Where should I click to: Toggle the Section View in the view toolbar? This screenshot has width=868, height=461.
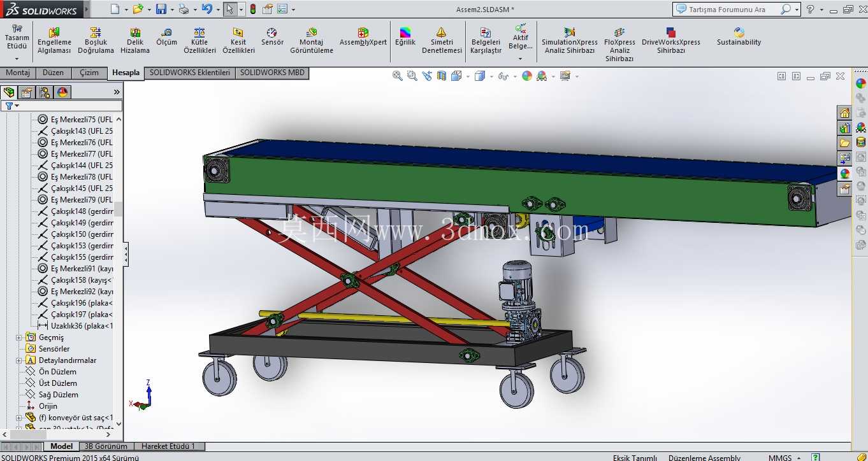(x=442, y=76)
